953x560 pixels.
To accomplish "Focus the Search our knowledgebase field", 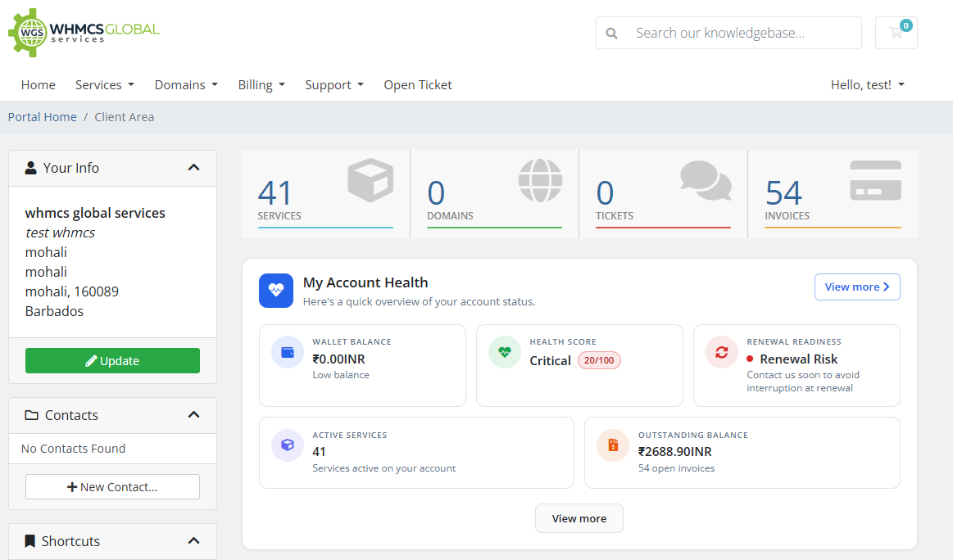I will (x=745, y=33).
